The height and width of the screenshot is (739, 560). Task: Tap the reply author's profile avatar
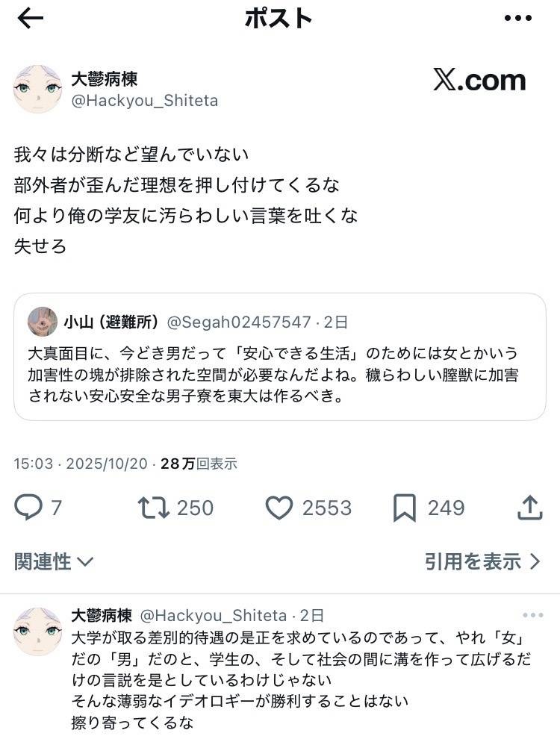click(37, 632)
